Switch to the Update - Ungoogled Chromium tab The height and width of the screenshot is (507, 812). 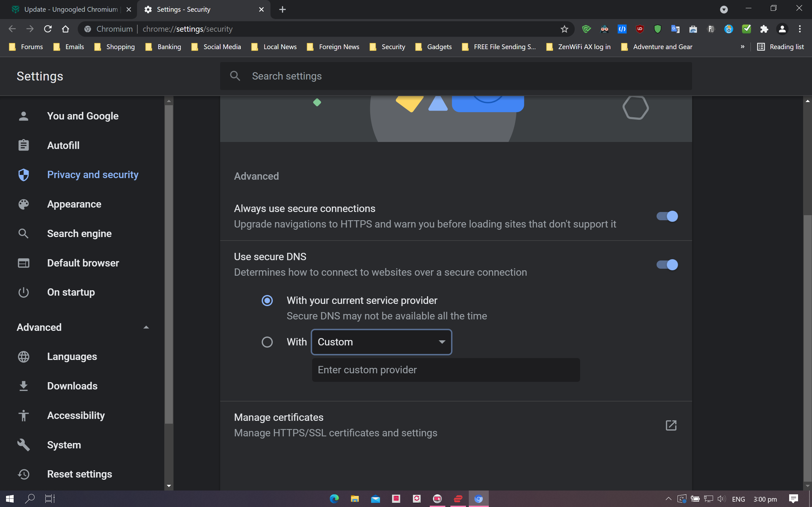point(70,10)
